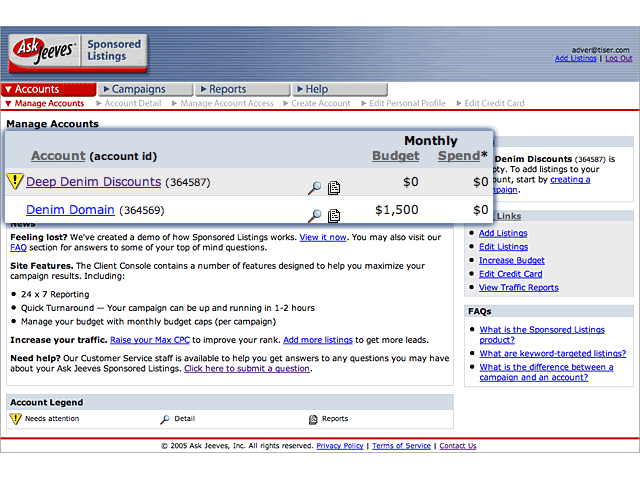
Task: Click the $1,500 budget value
Action: 396,210
